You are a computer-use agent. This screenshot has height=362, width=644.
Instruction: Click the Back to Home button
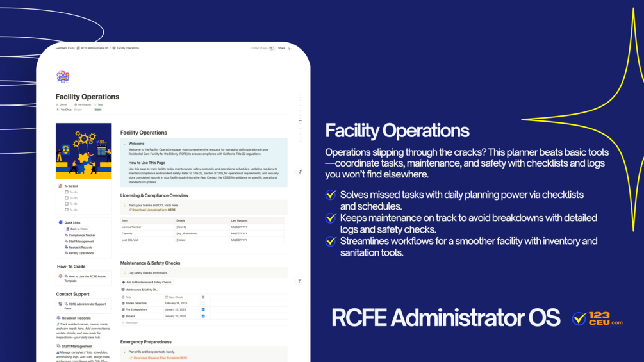point(77,229)
